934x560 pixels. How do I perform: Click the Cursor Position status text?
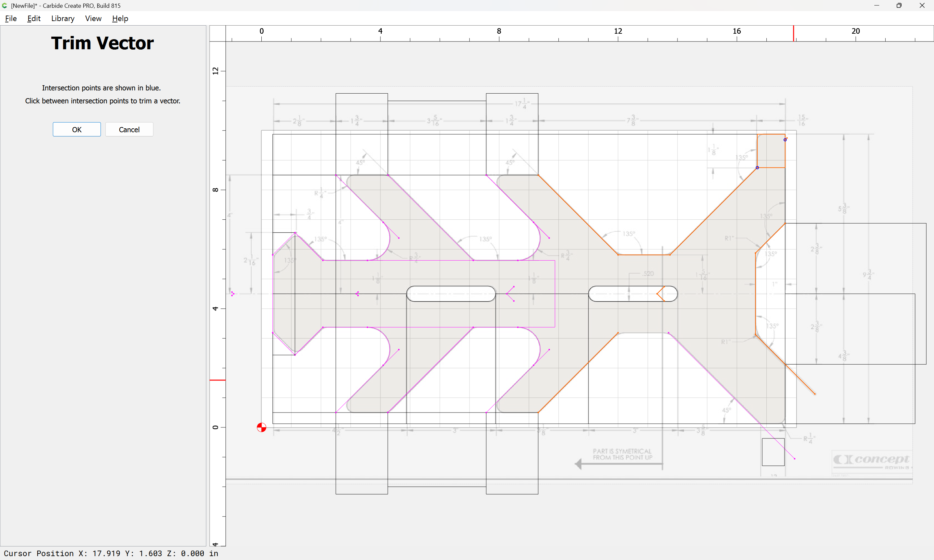[x=111, y=553]
